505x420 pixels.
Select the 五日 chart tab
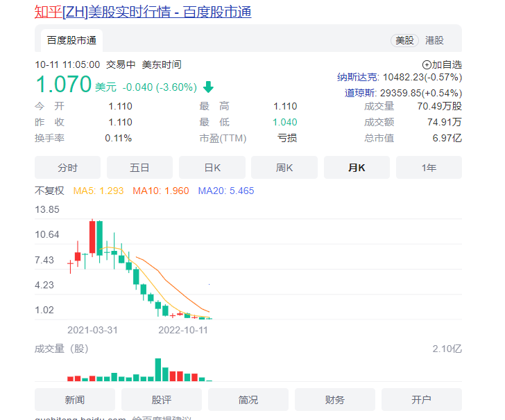point(139,167)
